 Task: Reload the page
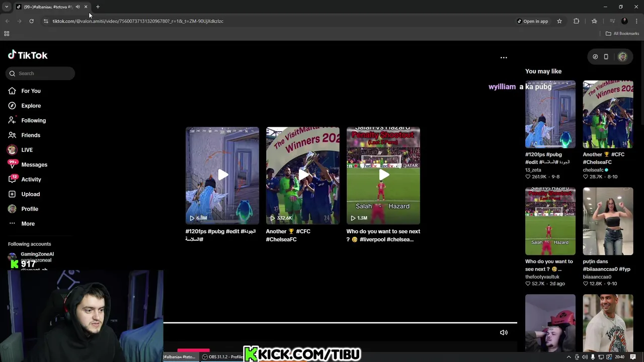[31, 21]
